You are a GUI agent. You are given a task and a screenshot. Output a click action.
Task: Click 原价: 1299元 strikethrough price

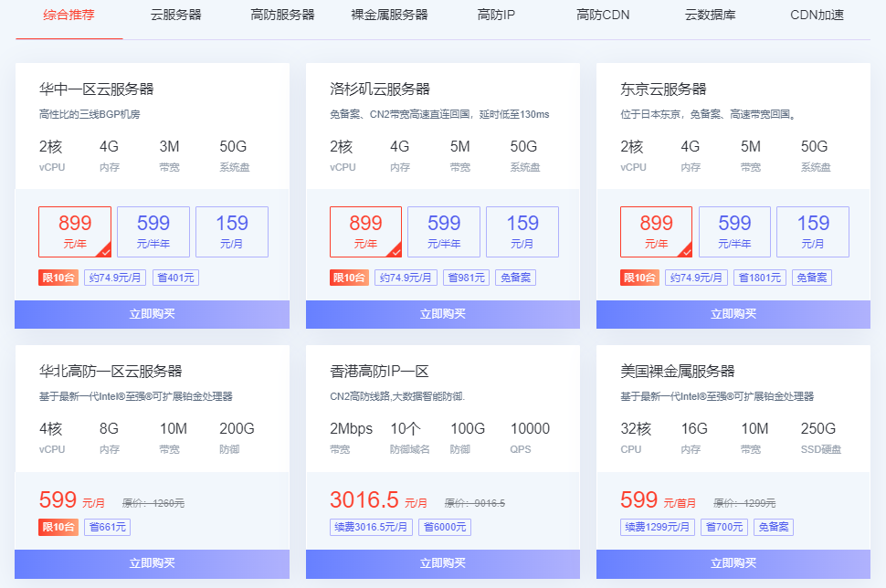tap(744, 503)
